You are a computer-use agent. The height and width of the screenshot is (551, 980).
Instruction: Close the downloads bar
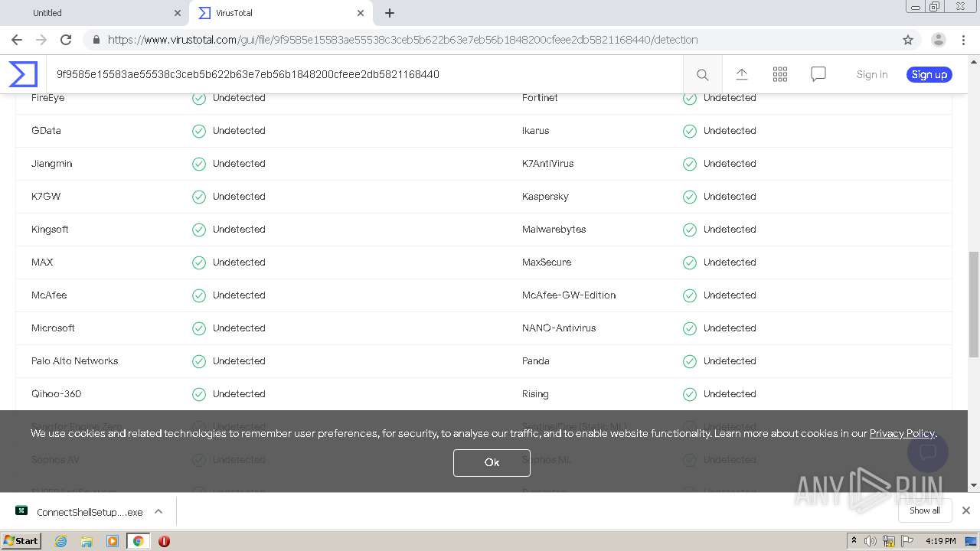[x=965, y=510]
